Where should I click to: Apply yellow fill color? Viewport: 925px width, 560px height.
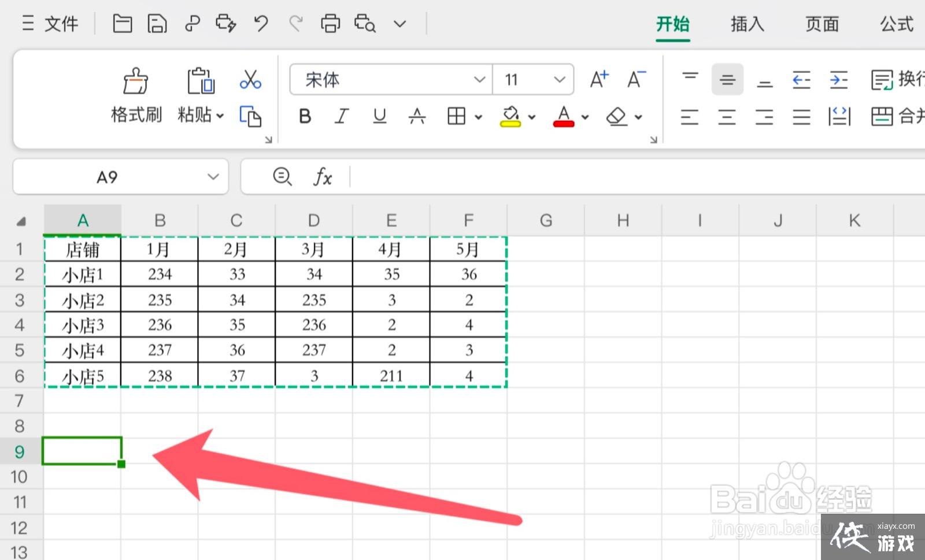click(510, 117)
